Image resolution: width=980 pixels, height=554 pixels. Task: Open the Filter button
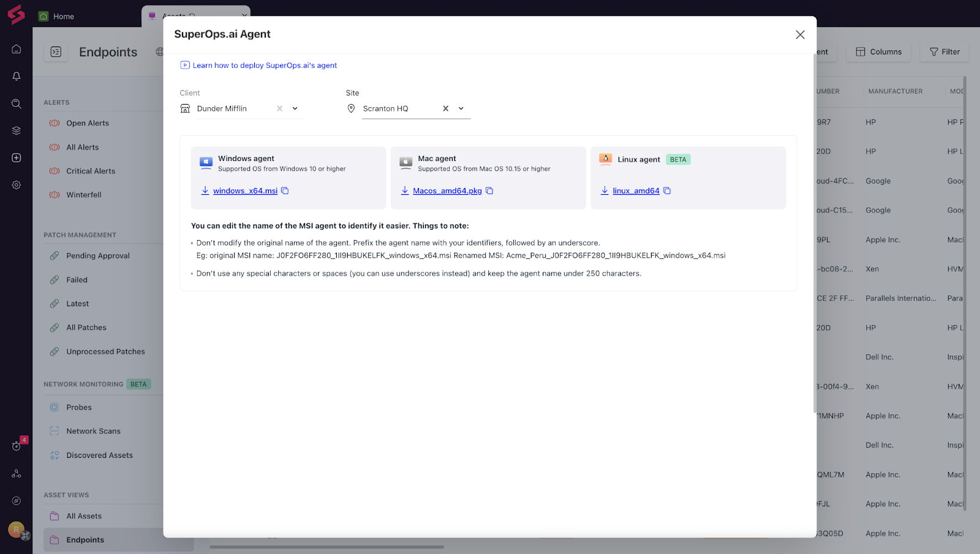point(944,52)
